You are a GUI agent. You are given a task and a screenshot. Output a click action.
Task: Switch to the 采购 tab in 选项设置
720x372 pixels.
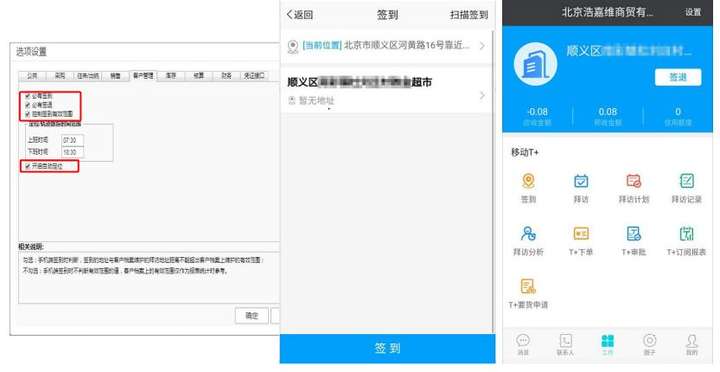point(60,76)
